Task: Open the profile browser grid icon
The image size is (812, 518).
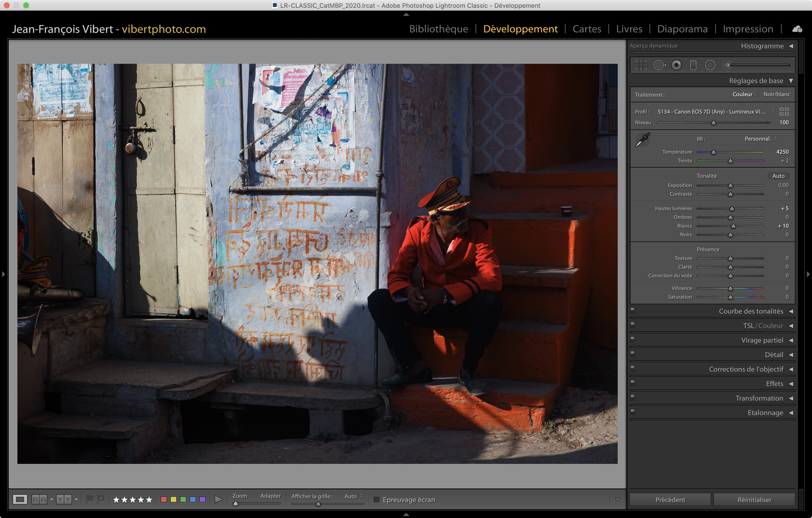Action: click(784, 112)
